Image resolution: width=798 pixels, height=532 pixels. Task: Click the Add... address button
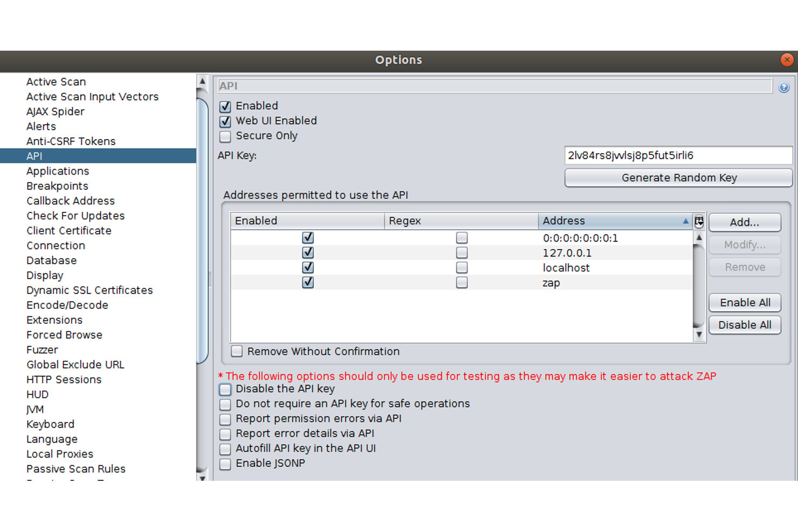pyautogui.click(x=745, y=223)
